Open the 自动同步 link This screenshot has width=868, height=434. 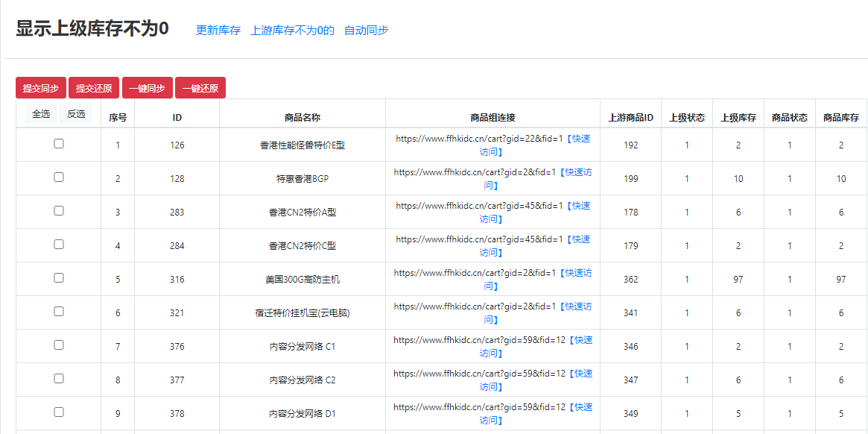click(x=367, y=31)
